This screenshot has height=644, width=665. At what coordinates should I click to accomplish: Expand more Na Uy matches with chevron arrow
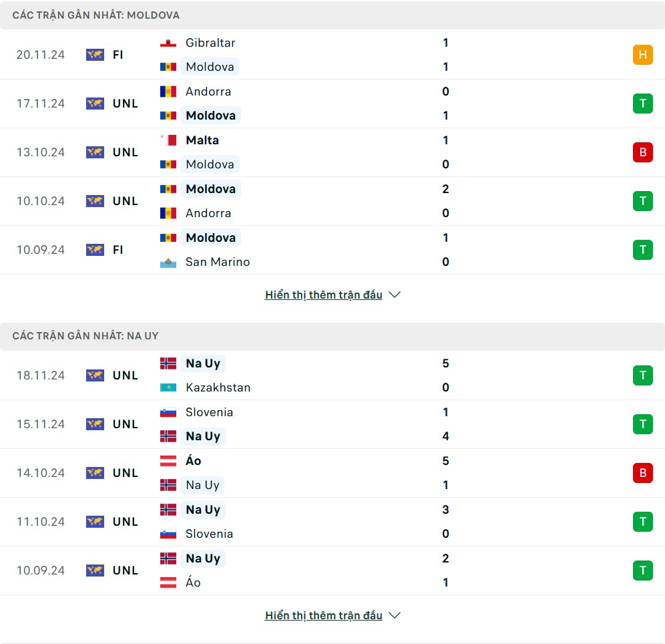[x=395, y=615]
